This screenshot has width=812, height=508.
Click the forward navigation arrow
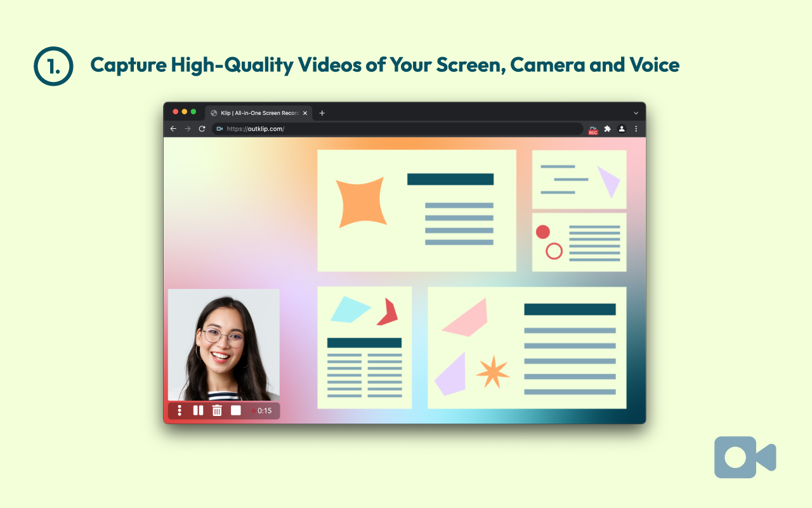(x=188, y=128)
